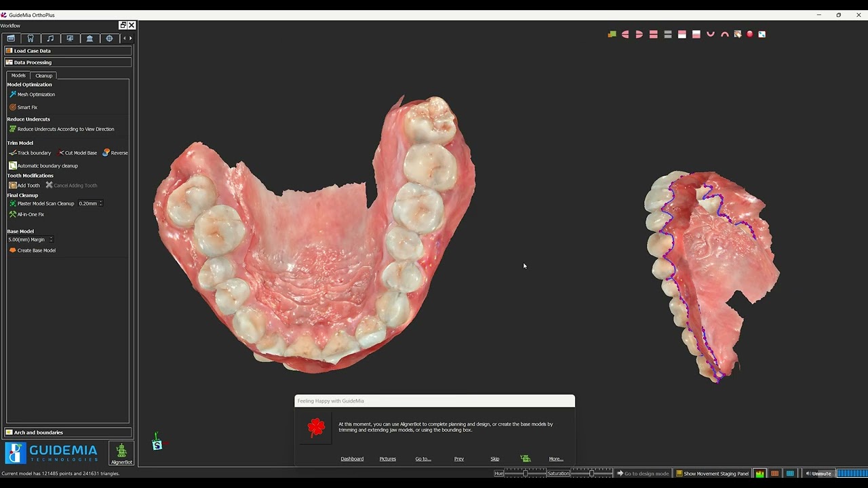Start Automatic boundary cleanup
The width and height of the screenshot is (868, 488).
pos(43,165)
